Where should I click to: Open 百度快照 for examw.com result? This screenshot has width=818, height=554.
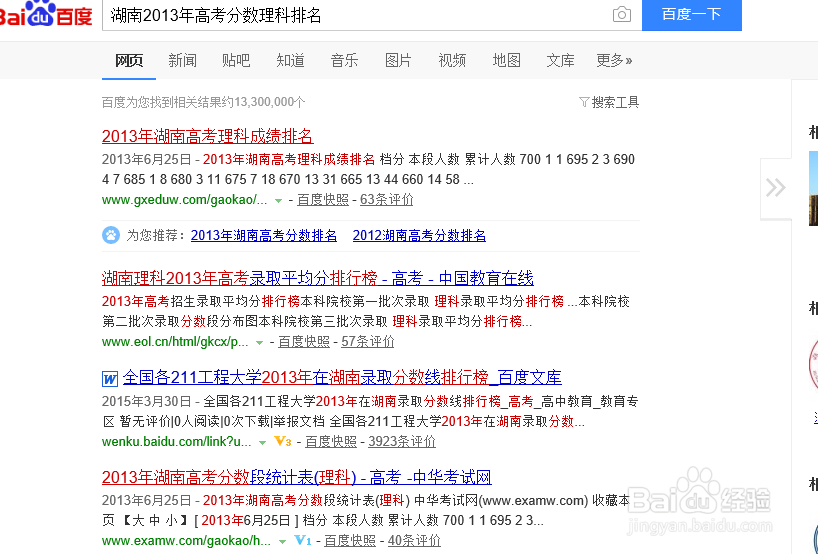(x=350, y=541)
